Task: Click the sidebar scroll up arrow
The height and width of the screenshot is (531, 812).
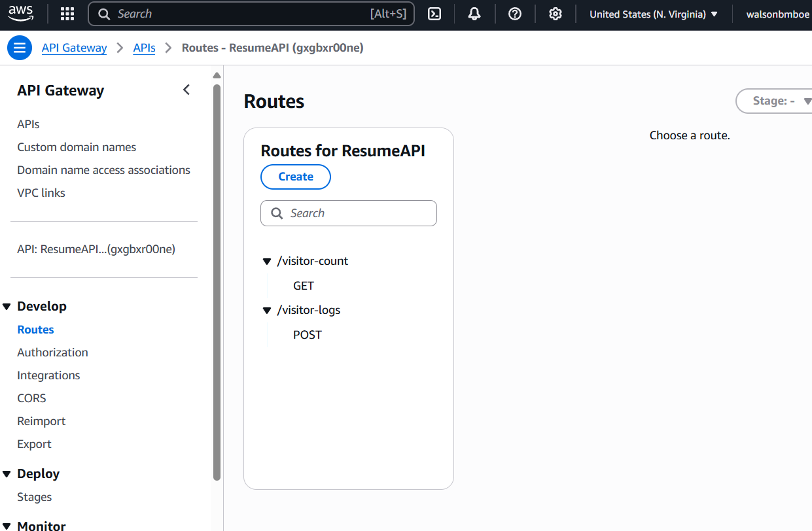Action: coord(217,75)
